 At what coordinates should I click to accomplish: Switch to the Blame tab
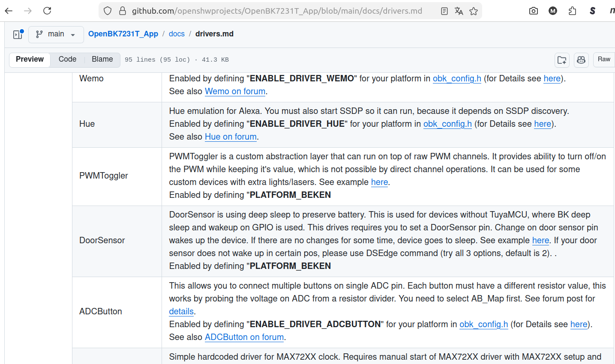[x=102, y=60]
